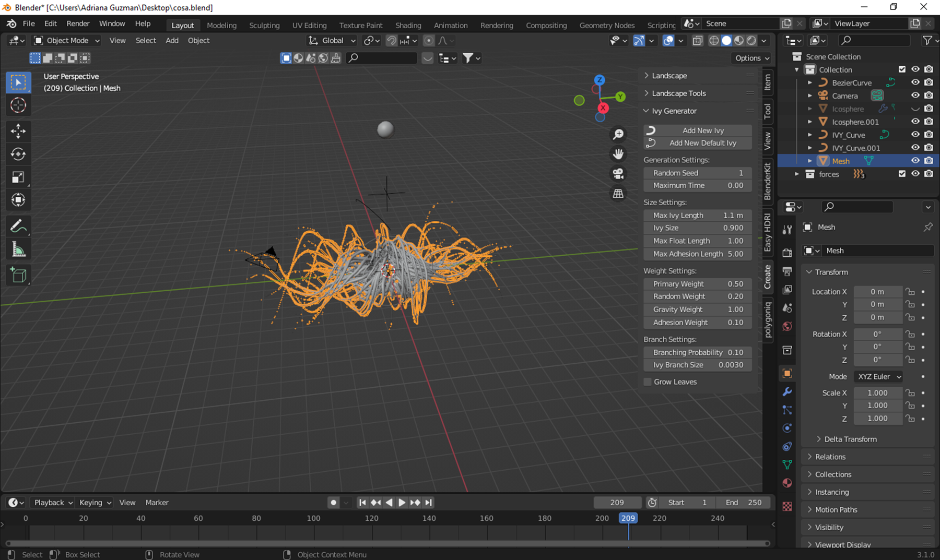Open the Create sidebar tab
940x560 pixels.
[x=768, y=277]
